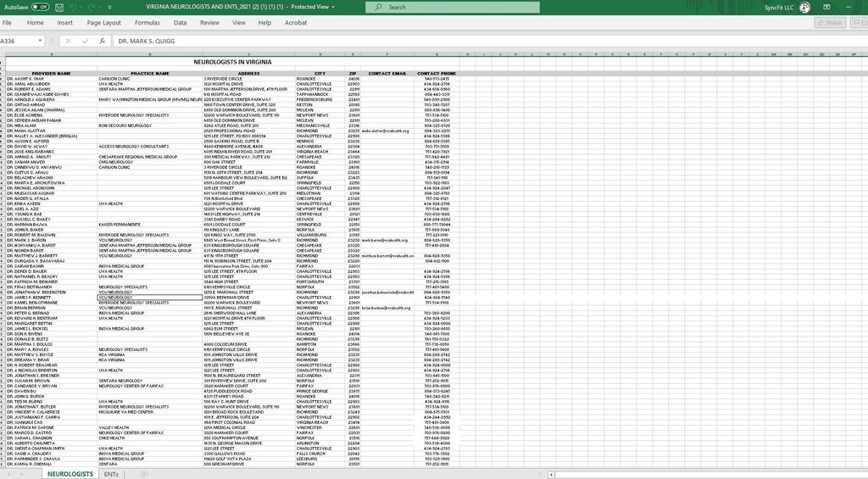Click the horizontal scrollbar left arrow
Viewport: 868px width, 479px height.
551,475
